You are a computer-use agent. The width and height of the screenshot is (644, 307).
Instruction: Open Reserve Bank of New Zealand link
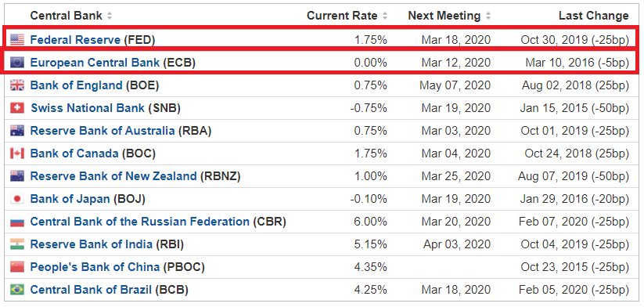point(113,176)
